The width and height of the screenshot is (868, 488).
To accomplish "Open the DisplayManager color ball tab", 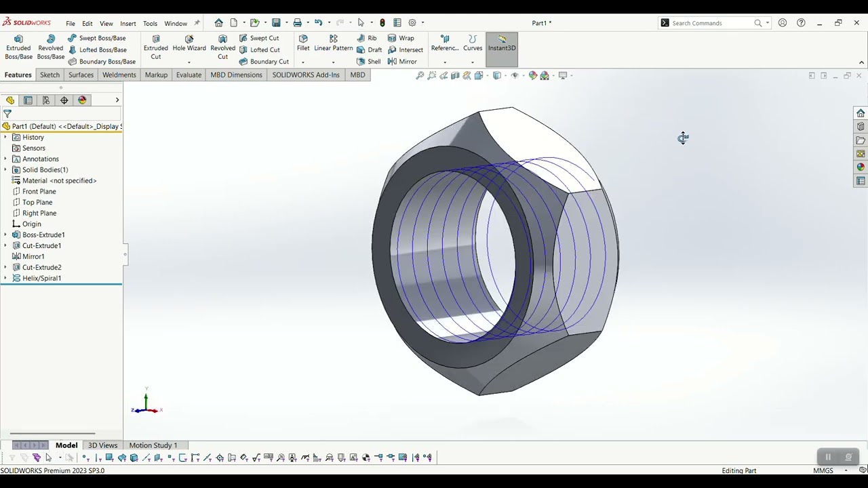I will point(83,100).
